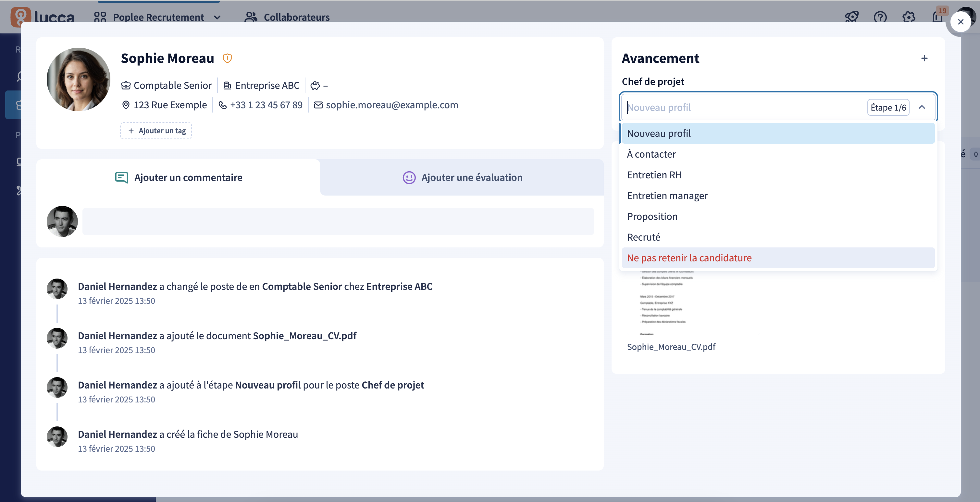Select Recruté option
This screenshot has height=502, width=980.
(778, 237)
